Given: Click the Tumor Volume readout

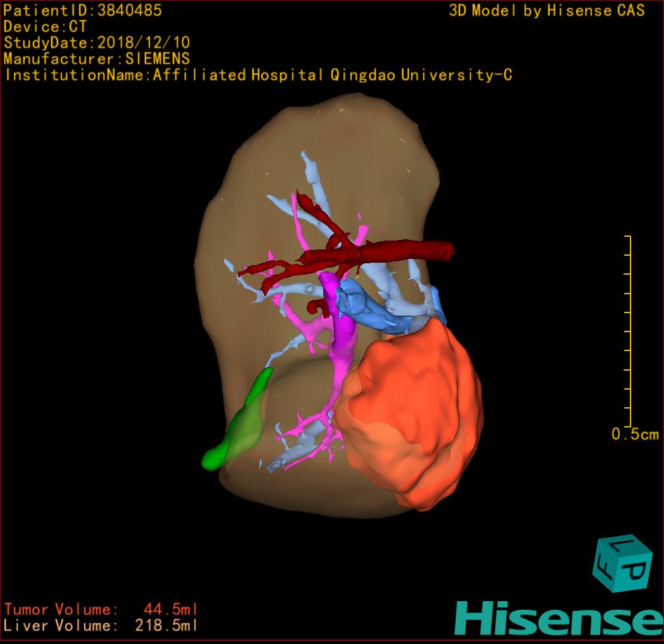Looking at the screenshot, I should [x=101, y=609].
